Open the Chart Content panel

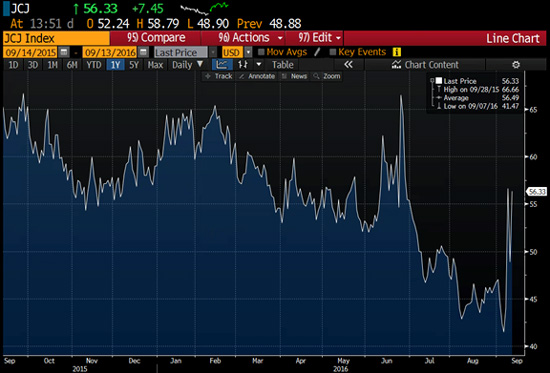coord(425,65)
